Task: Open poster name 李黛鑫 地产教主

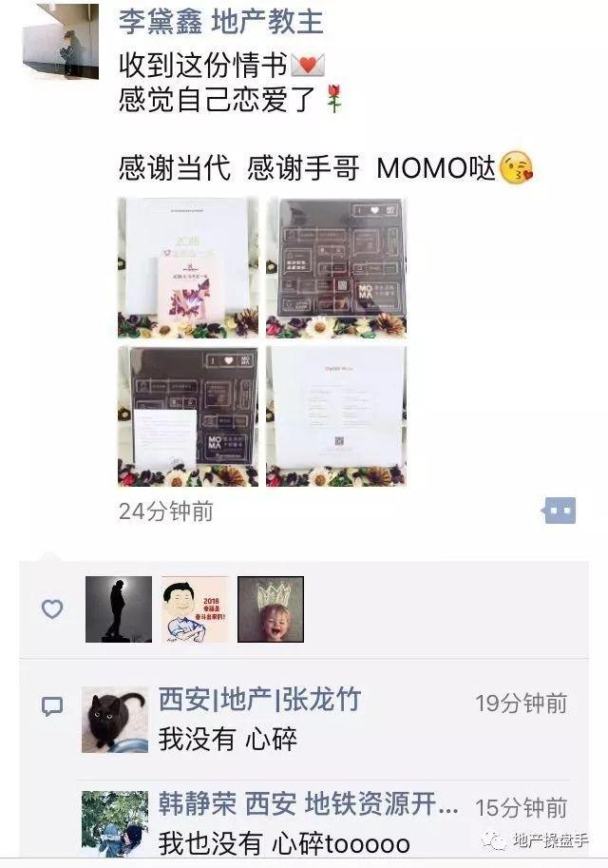Action: click(220, 22)
